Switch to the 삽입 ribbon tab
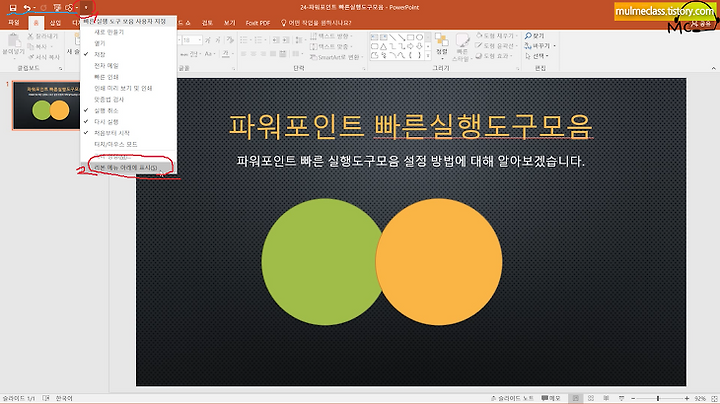 click(55, 23)
